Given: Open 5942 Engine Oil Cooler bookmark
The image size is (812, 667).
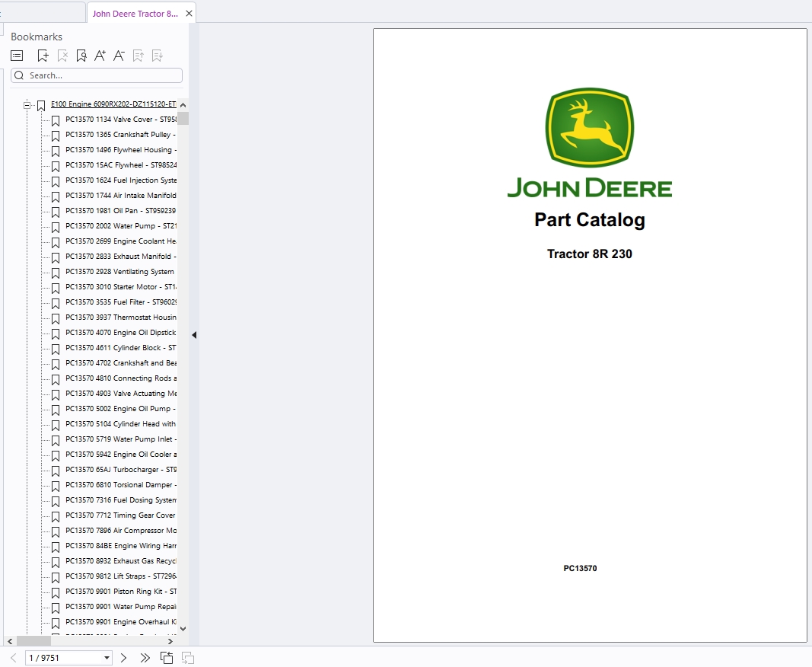Looking at the screenshot, I should pos(121,455).
